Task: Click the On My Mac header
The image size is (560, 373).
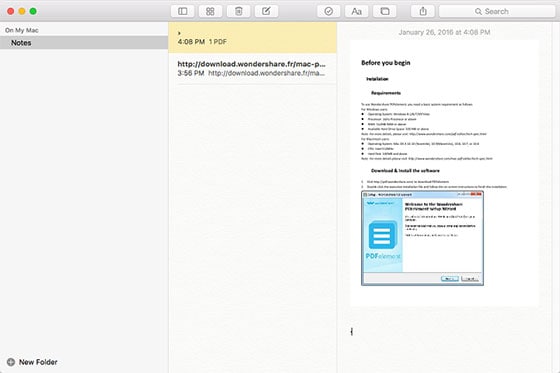Action: coord(22,30)
